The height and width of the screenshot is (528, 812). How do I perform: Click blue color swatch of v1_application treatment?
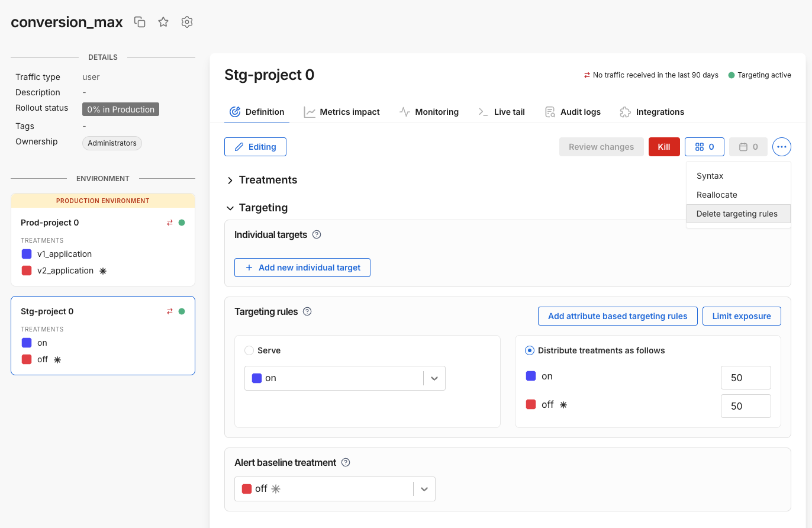(x=27, y=254)
